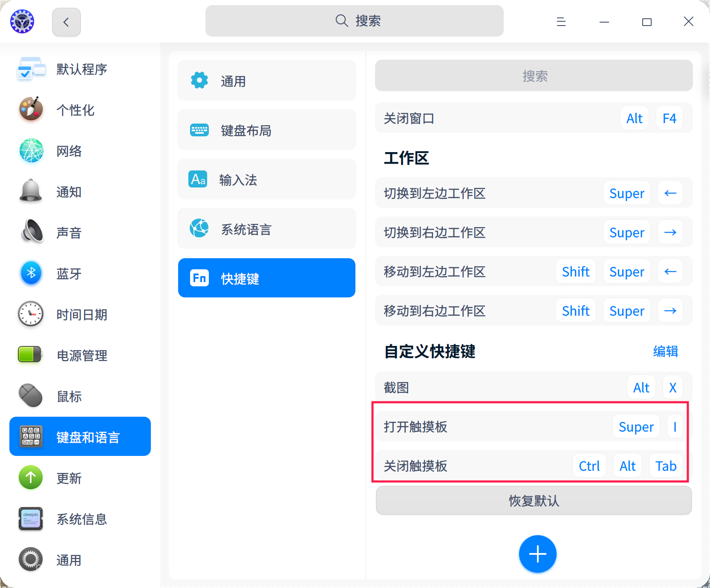Click Super key for 切换到左边工作区

click(627, 193)
